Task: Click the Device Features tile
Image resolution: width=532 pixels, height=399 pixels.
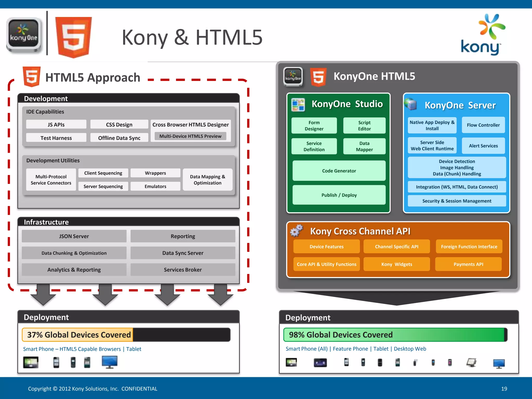Action: (x=326, y=247)
